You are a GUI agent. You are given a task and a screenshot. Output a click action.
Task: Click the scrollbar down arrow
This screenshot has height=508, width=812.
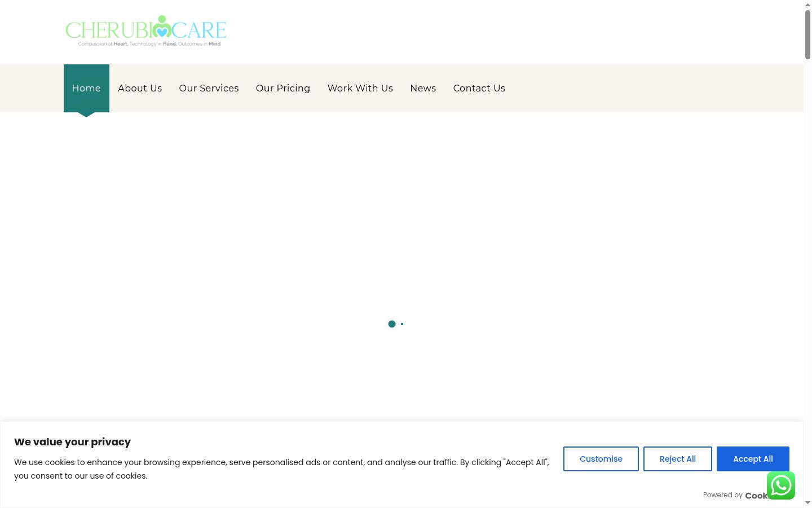point(807,502)
